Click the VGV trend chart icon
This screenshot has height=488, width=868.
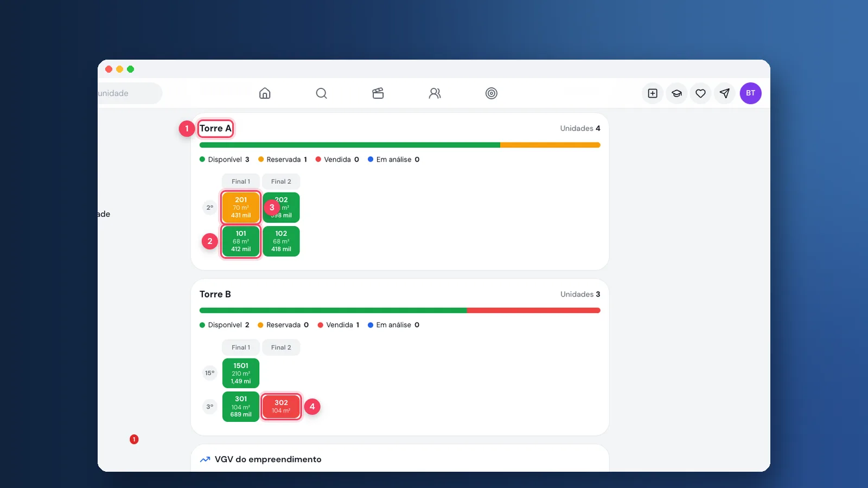(205, 459)
